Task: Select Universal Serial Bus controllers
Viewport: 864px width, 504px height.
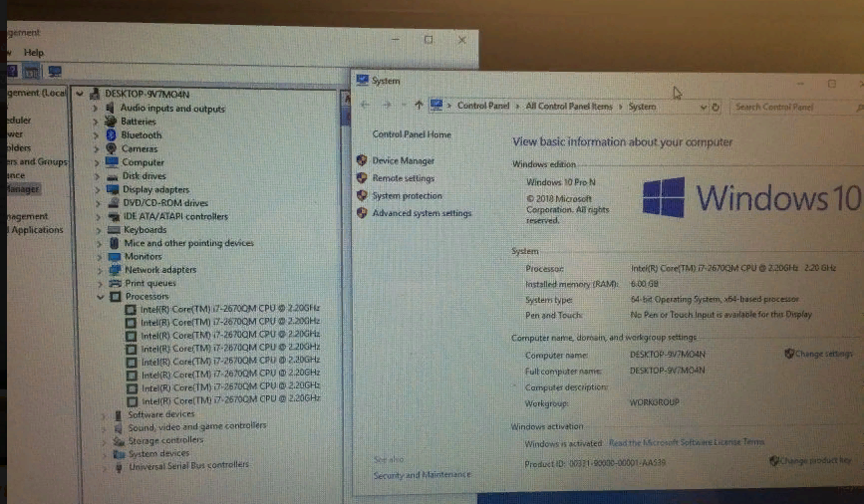Action: tap(189, 465)
